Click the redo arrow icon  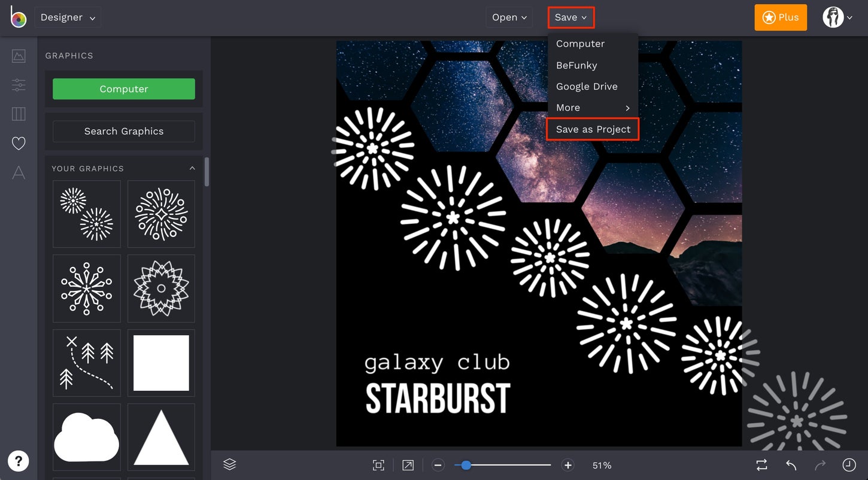coord(820,465)
